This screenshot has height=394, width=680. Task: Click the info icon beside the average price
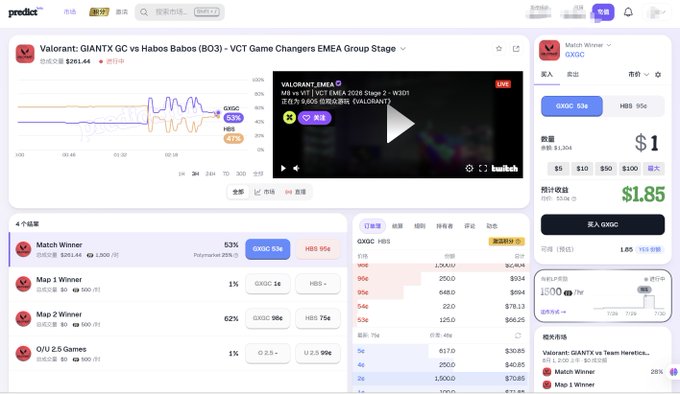point(574,199)
